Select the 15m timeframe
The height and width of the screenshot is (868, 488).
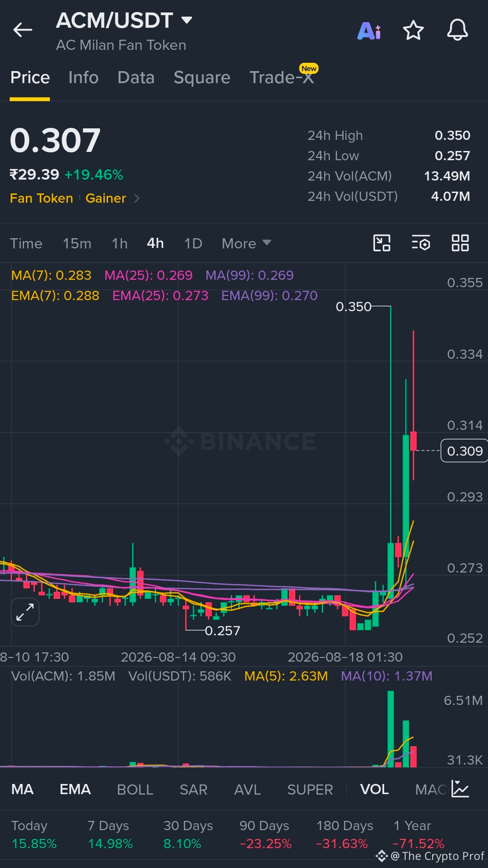77,243
